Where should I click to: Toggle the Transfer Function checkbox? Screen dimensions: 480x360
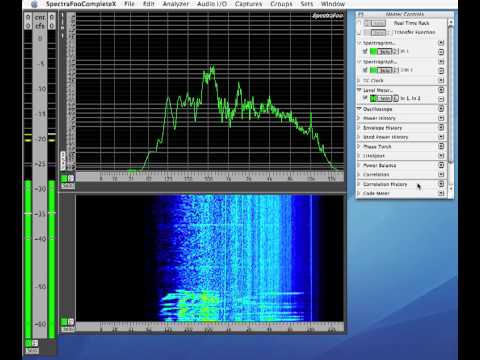[x=359, y=32]
